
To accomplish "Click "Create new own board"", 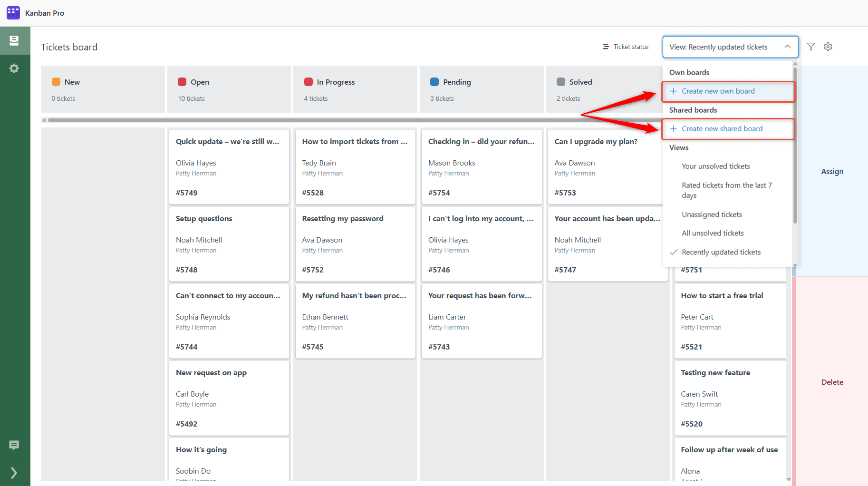I will point(718,91).
